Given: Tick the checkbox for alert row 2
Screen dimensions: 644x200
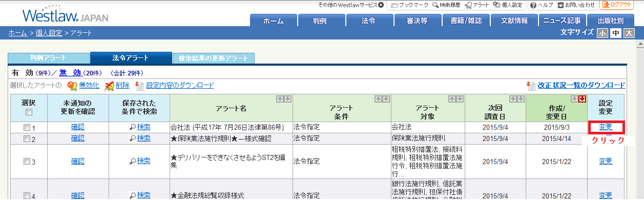Looking at the screenshot, I should point(27,139).
